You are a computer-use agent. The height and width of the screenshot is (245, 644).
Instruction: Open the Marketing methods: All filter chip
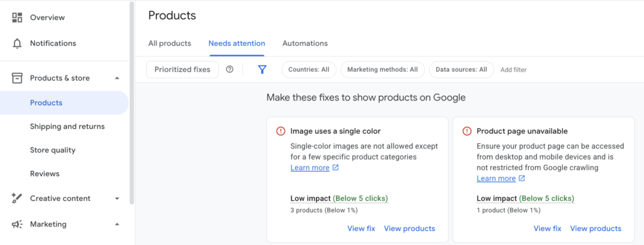point(382,69)
